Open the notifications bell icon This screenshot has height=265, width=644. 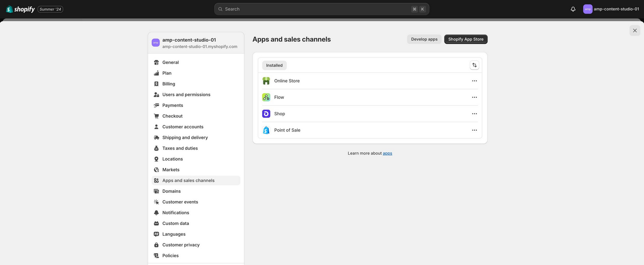pos(573,9)
